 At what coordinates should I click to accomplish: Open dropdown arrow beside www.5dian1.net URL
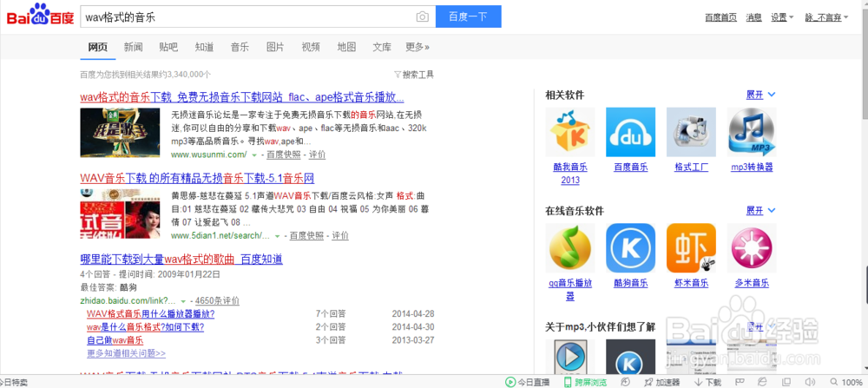278,236
